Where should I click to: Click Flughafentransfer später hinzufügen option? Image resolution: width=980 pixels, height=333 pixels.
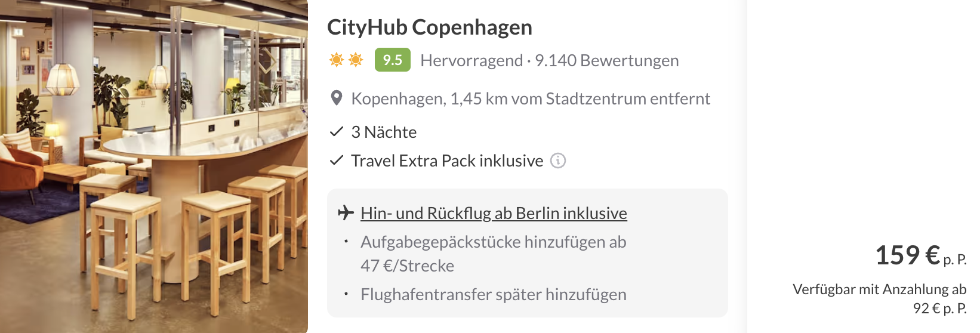493,295
